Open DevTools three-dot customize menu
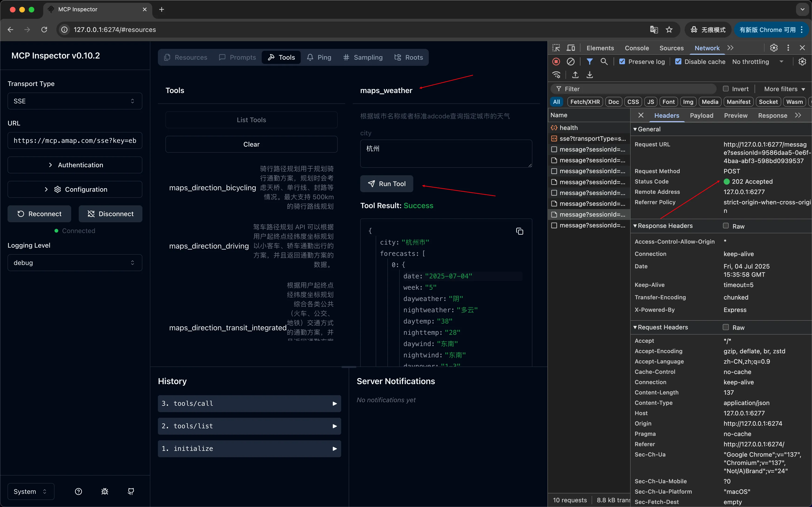812x507 pixels. tap(788, 48)
